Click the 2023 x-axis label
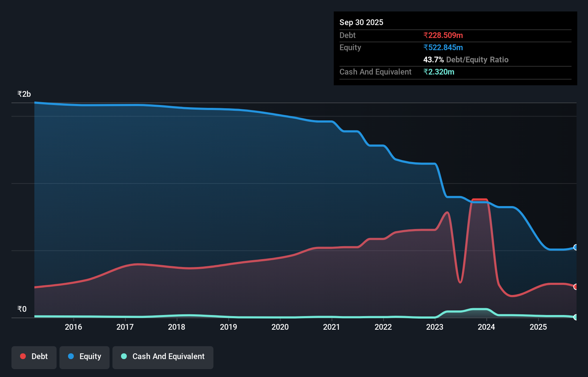 click(435, 327)
